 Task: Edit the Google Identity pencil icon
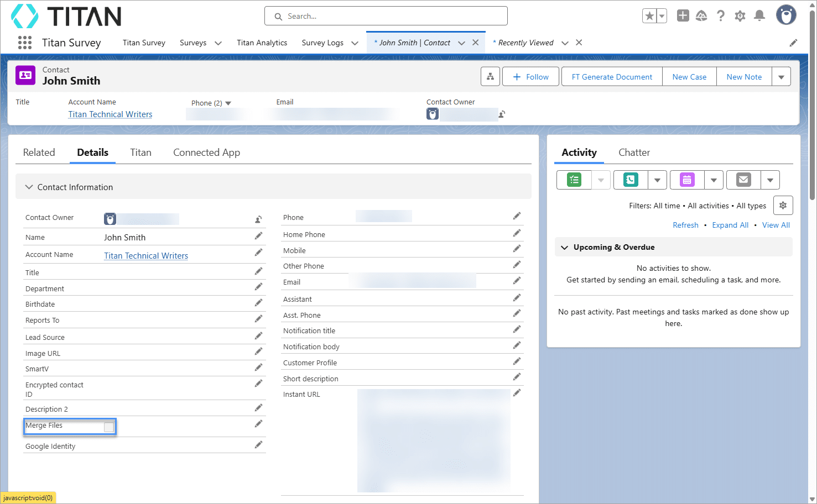coord(258,445)
